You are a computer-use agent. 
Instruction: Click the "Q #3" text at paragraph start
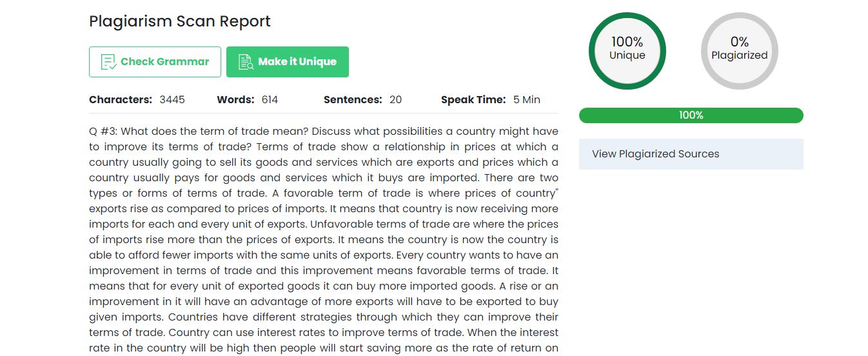click(x=103, y=132)
